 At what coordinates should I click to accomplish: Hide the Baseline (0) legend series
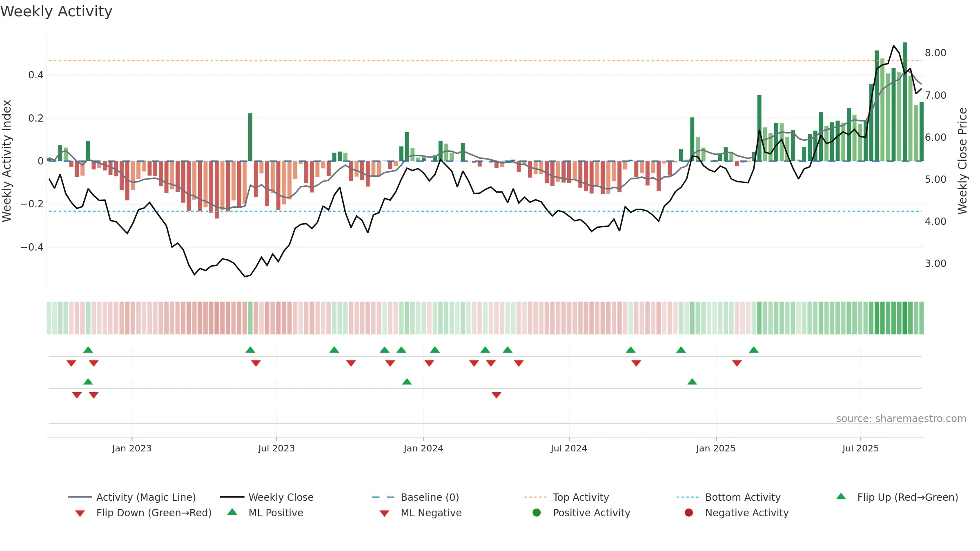click(x=416, y=497)
